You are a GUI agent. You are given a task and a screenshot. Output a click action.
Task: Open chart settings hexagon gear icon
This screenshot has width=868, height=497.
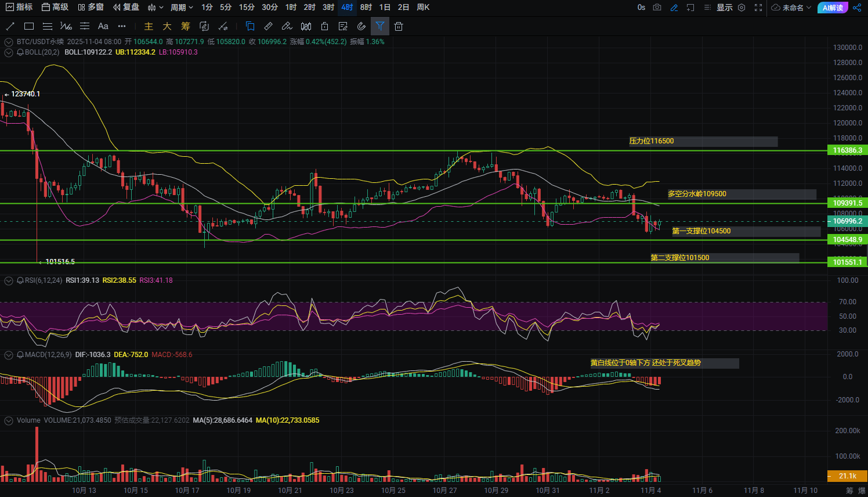[x=742, y=8]
